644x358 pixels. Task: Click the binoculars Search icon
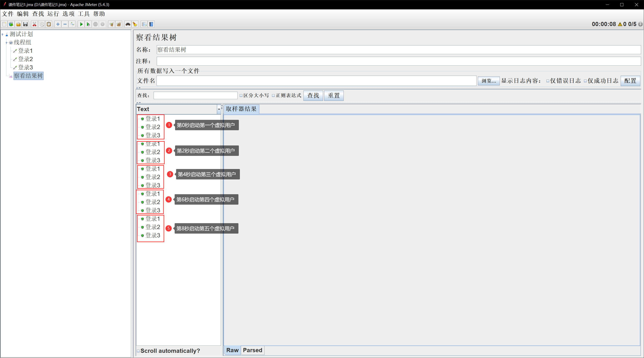pyautogui.click(x=128, y=24)
